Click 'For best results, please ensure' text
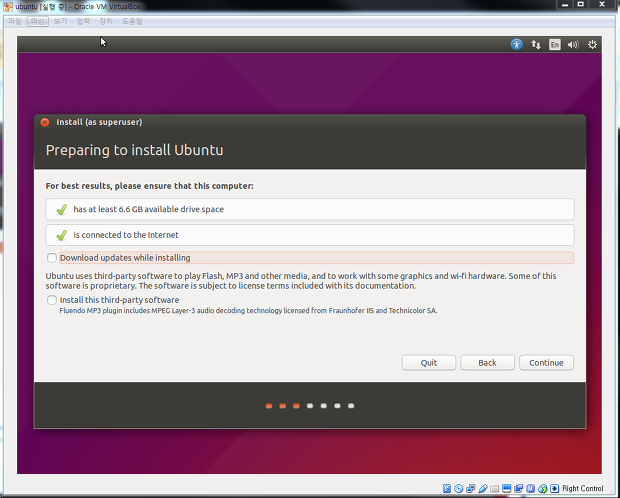 click(149, 186)
